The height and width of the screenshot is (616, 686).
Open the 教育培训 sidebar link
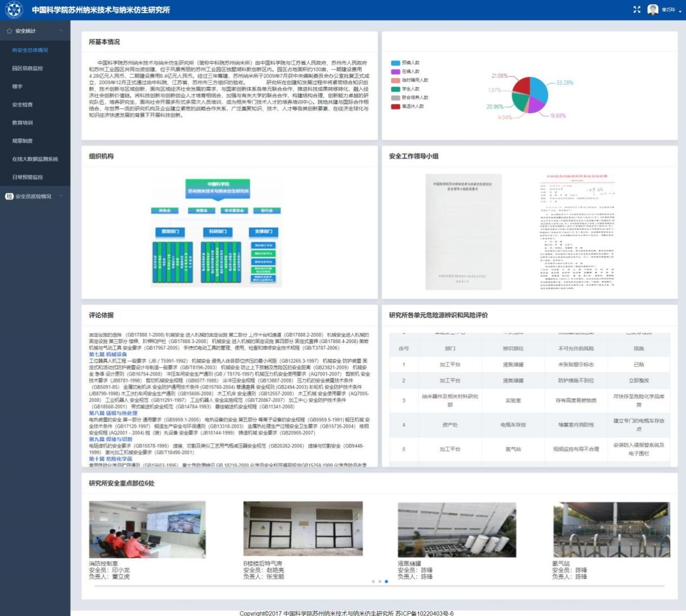tap(23, 123)
